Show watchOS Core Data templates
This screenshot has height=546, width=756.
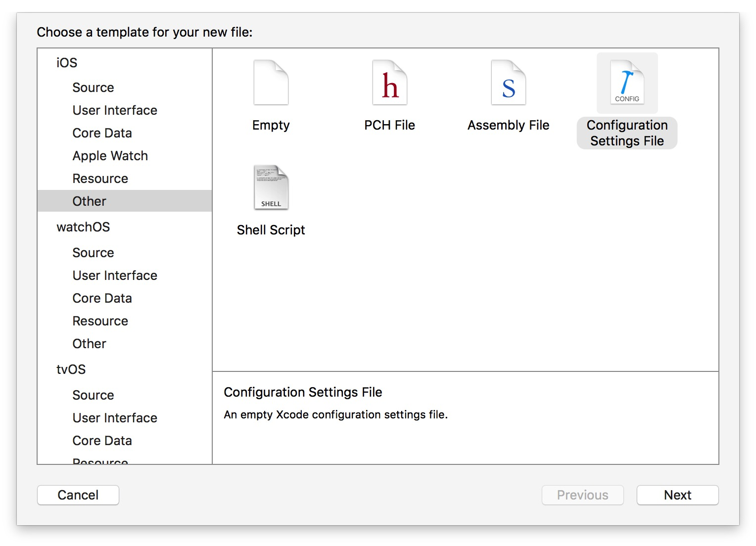pyautogui.click(x=102, y=298)
